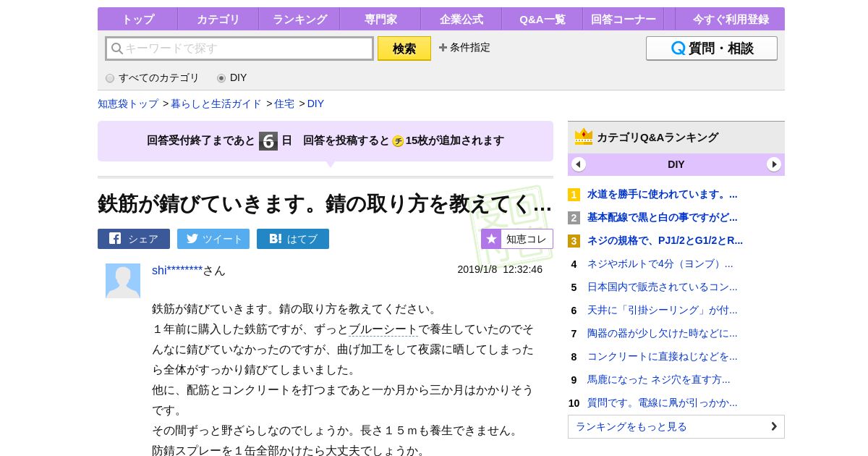Click the crown icon of category ranking
868x456 pixels.
pos(584,137)
